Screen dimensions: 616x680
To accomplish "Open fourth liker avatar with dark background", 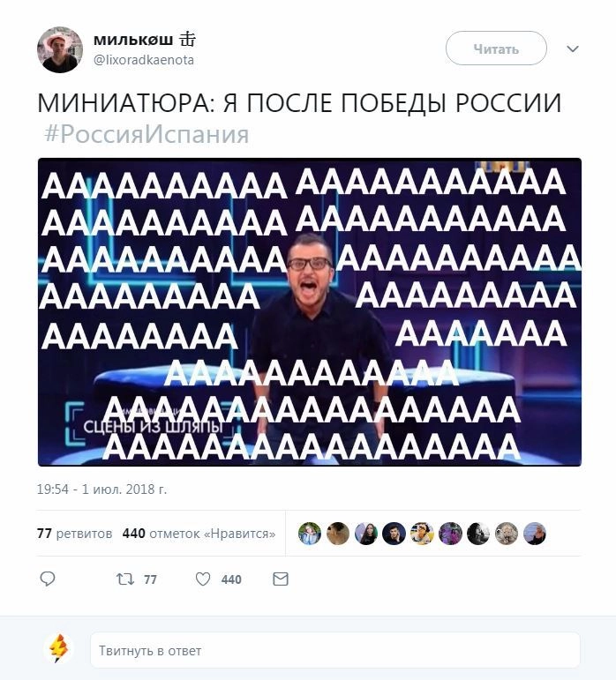I will point(394,534).
